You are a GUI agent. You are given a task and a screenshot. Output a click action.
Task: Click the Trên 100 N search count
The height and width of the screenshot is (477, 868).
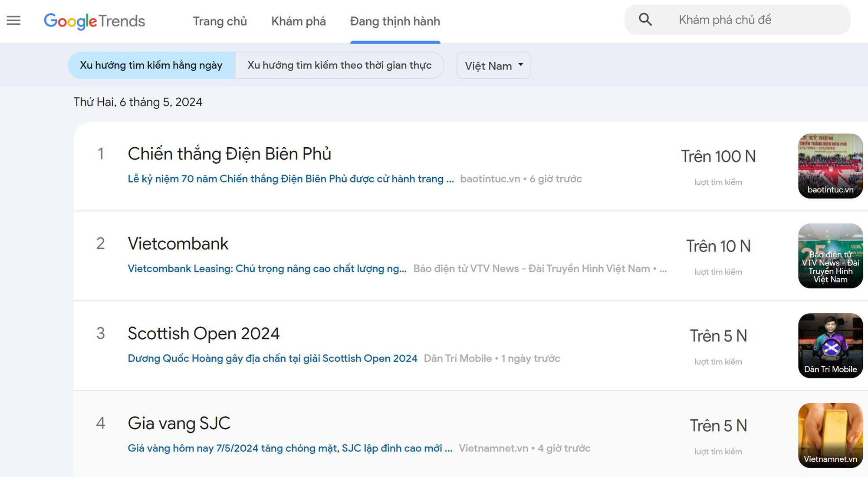coord(718,156)
